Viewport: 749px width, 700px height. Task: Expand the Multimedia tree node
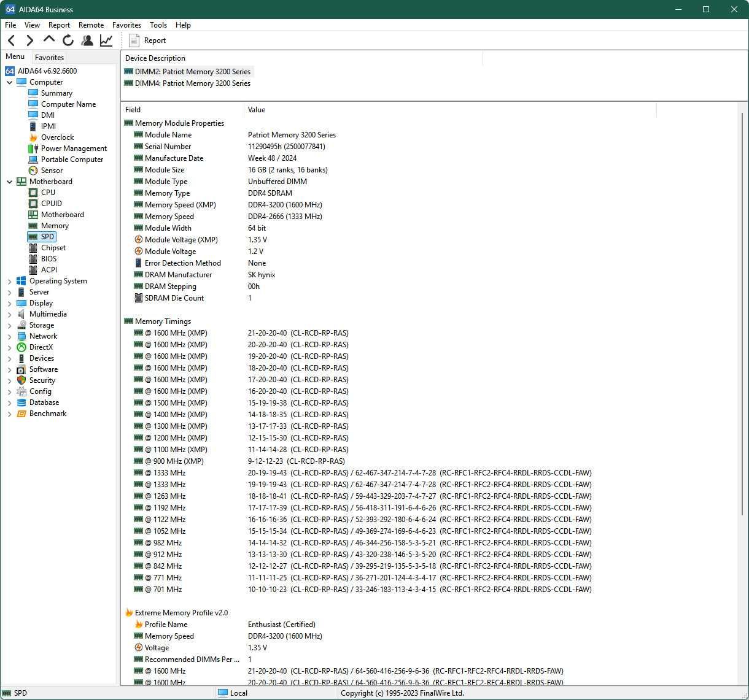[x=10, y=314]
